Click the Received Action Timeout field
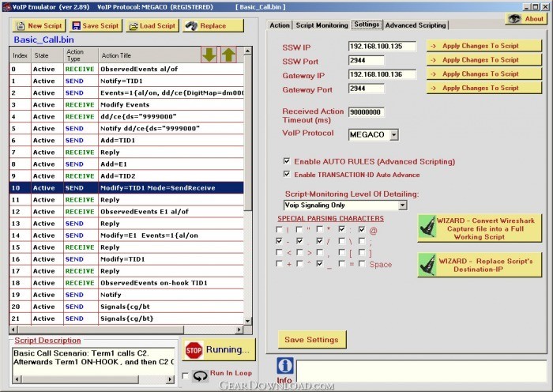The image size is (553, 392). (x=366, y=112)
